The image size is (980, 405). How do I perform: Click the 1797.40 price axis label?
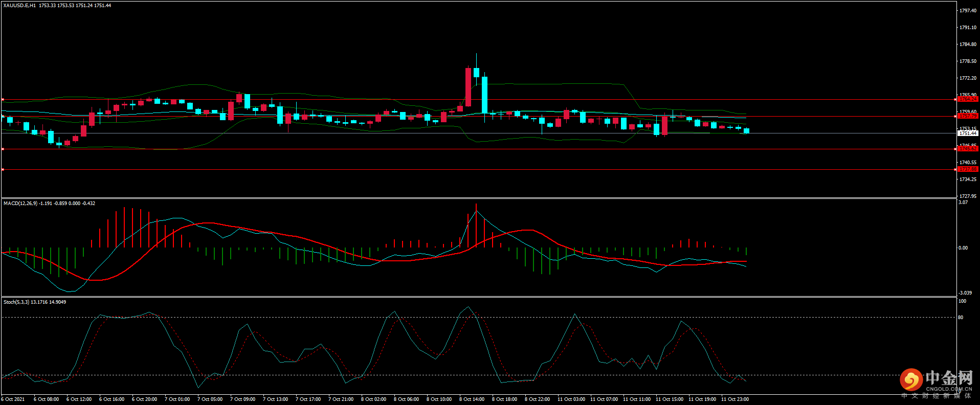(967, 11)
